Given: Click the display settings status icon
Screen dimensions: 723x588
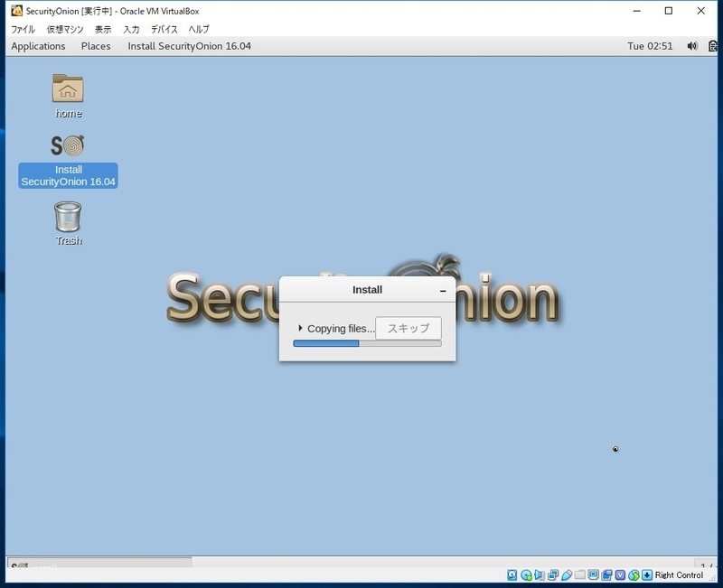Looking at the screenshot, I should (594, 574).
